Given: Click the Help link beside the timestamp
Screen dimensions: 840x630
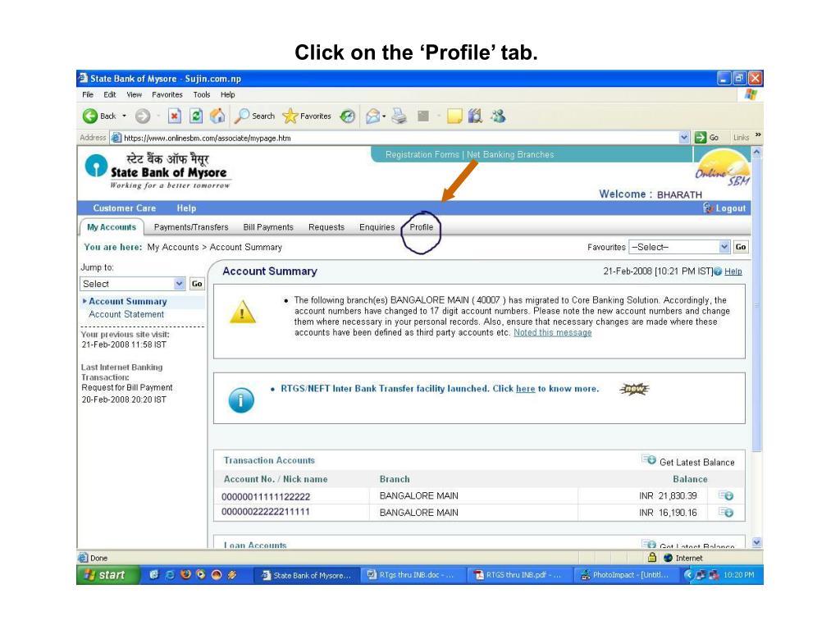Looking at the screenshot, I should [733, 272].
